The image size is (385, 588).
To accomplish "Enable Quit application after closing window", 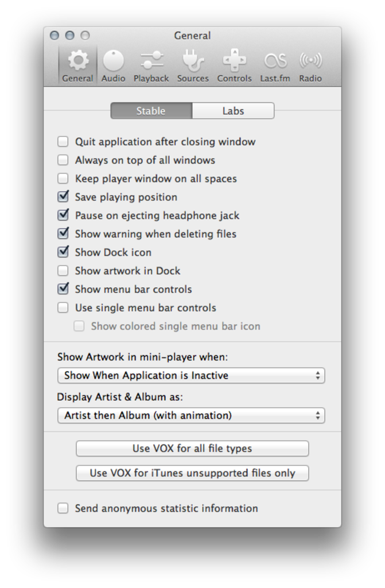I will 63,142.
